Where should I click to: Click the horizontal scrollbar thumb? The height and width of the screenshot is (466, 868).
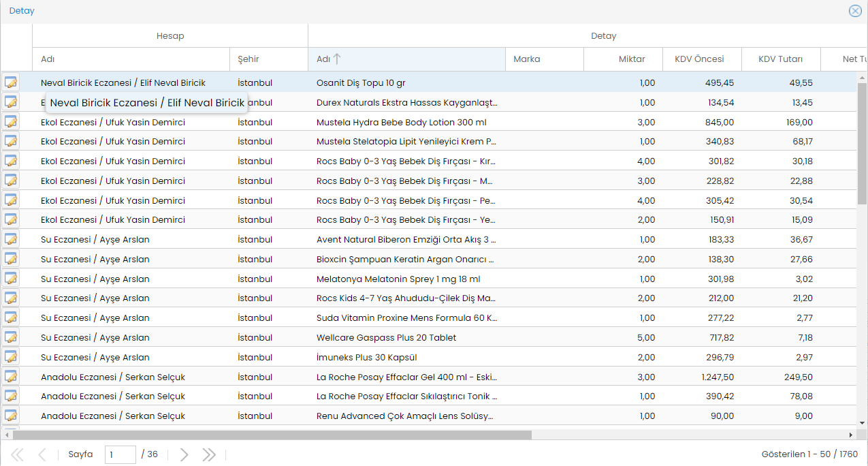[272, 435]
